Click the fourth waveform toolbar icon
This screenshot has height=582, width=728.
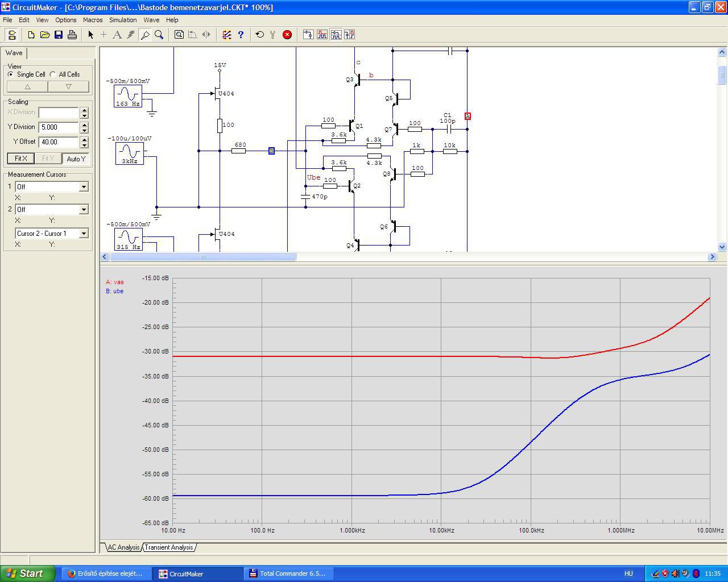coord(349,35)
